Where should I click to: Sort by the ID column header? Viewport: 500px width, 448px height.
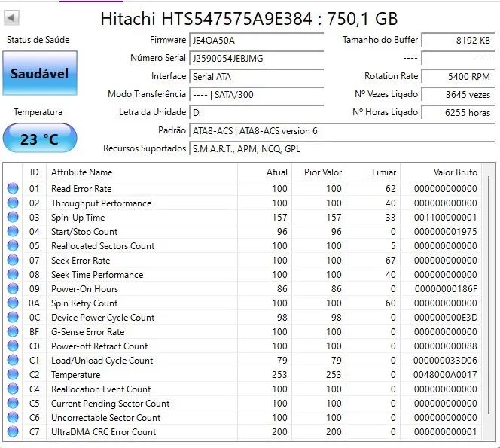[x=35, y=172]
